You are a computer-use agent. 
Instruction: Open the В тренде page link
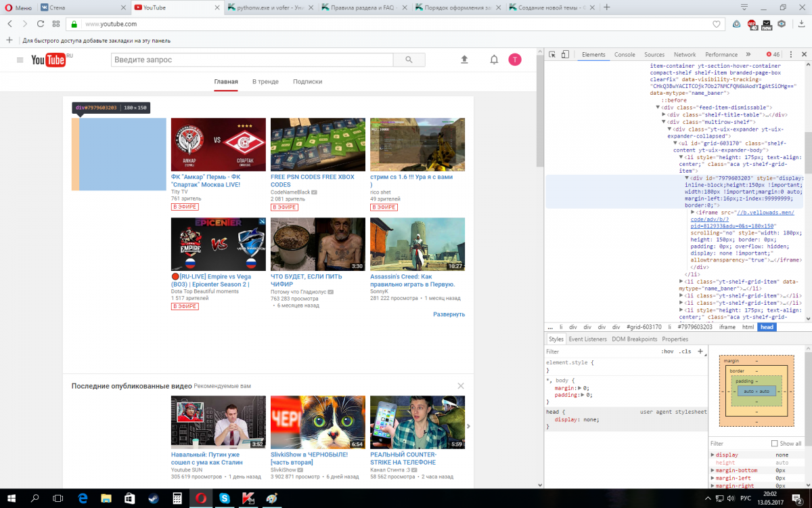(265, 81)
